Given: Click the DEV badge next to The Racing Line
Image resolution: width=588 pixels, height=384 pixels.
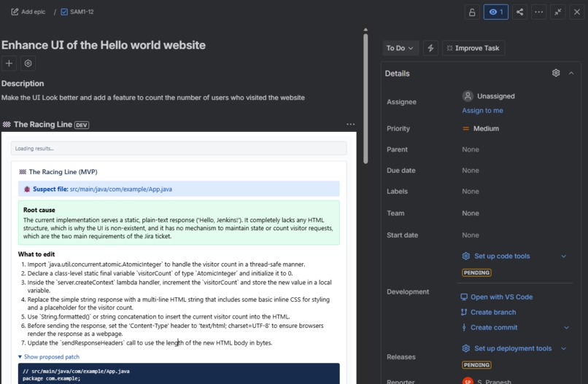Looking at the screenshot, I should 82,125.
